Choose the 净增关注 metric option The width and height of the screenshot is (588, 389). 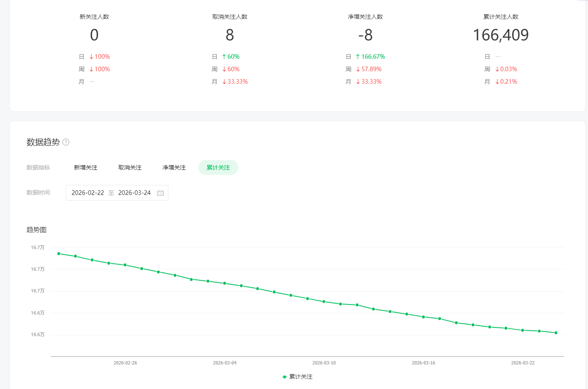pos(174,167)
